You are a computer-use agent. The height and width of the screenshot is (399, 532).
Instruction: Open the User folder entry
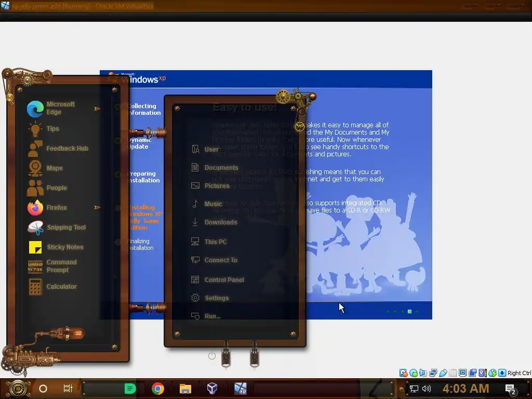[205, 149]
